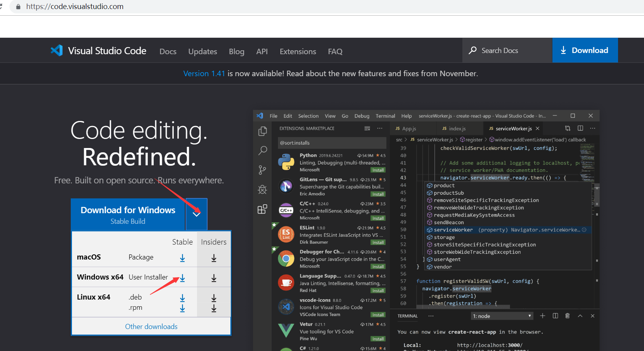
Task: Open Source Control in the activity bar
Action: (x=262, y=170)
